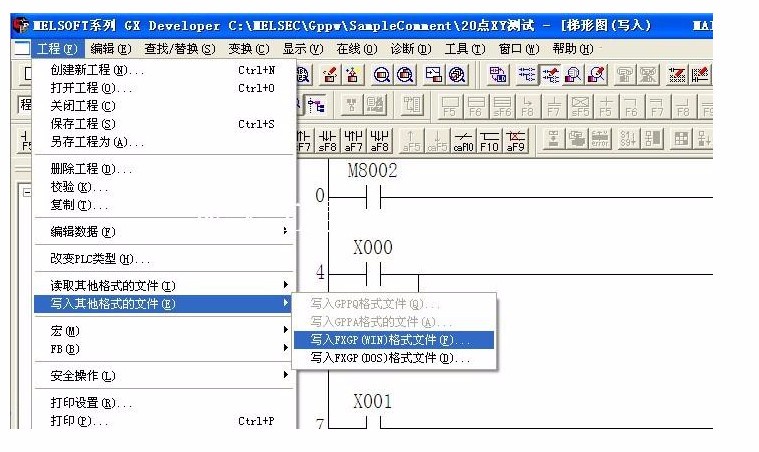
Task: Select the aF8 falling pulse parallel contact icon
Action: 380,141
